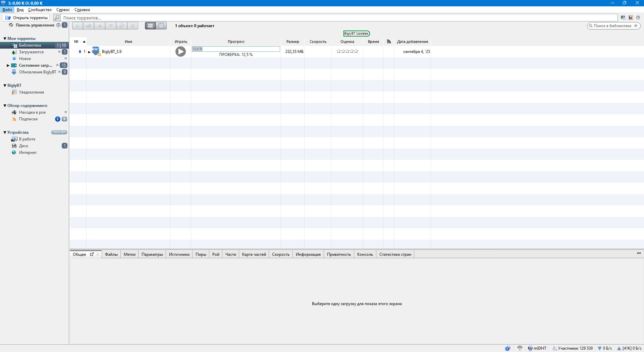The height and width of the screenshot is (352, 644).
Task: Click the move-to-top toolbar arrow icon
Action: 89,26
